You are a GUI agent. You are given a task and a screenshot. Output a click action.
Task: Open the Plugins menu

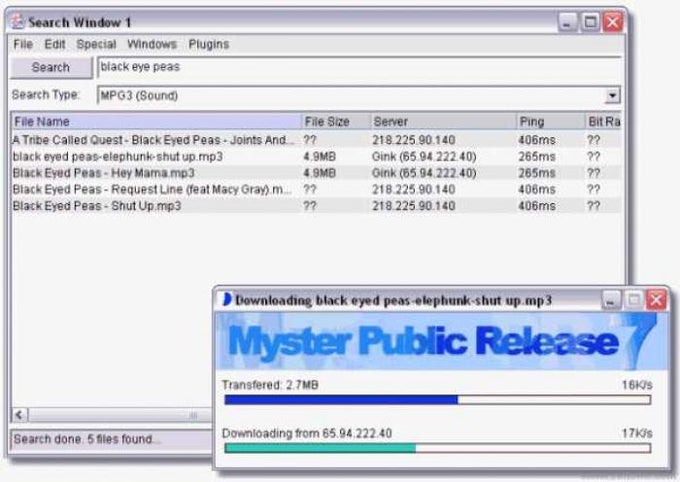click(209, 44)
